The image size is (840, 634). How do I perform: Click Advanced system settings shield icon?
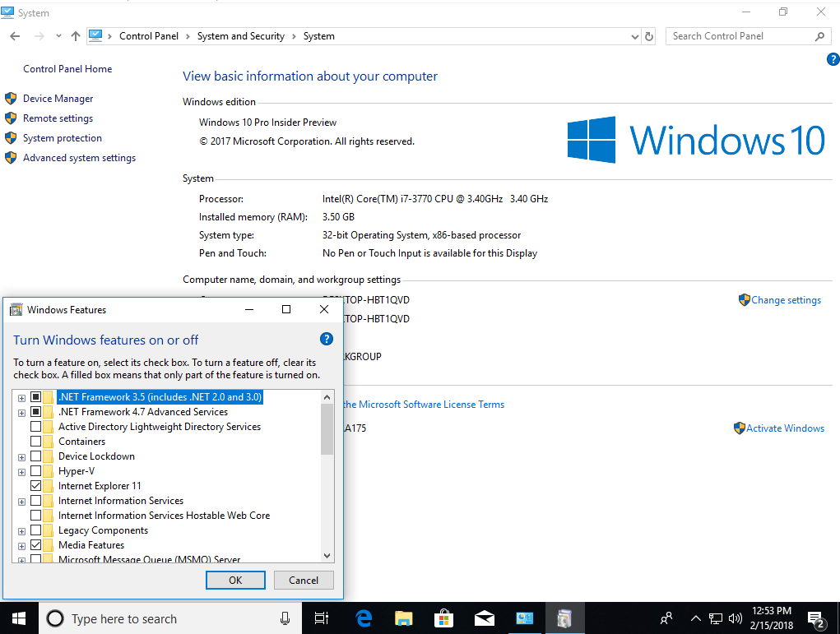point(11,158)
